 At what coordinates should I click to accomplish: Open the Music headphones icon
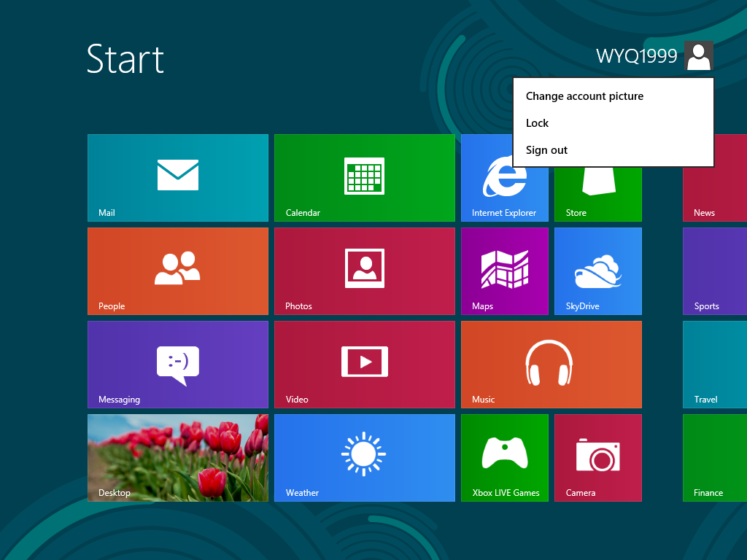(x=549, y=362)
